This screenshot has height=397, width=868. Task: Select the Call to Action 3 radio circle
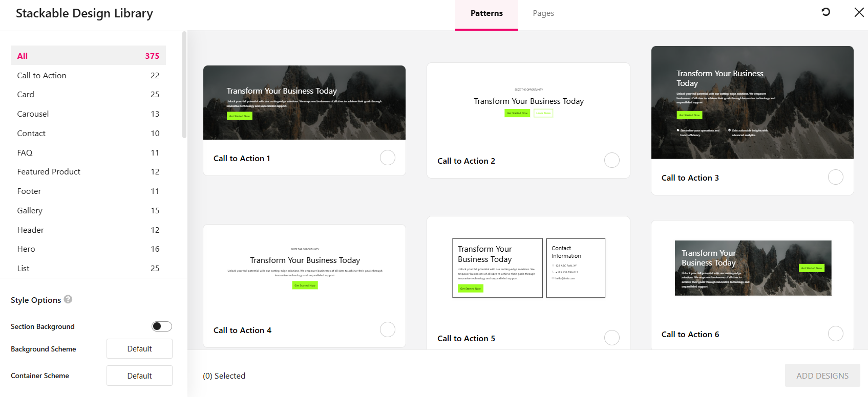[x=835, y=177]
